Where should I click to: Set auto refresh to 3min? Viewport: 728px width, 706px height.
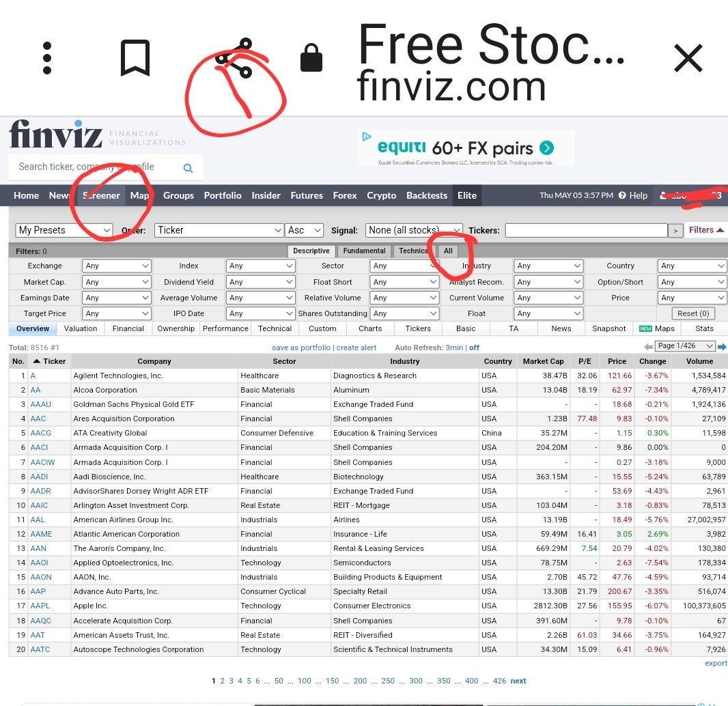pos(454,348)
